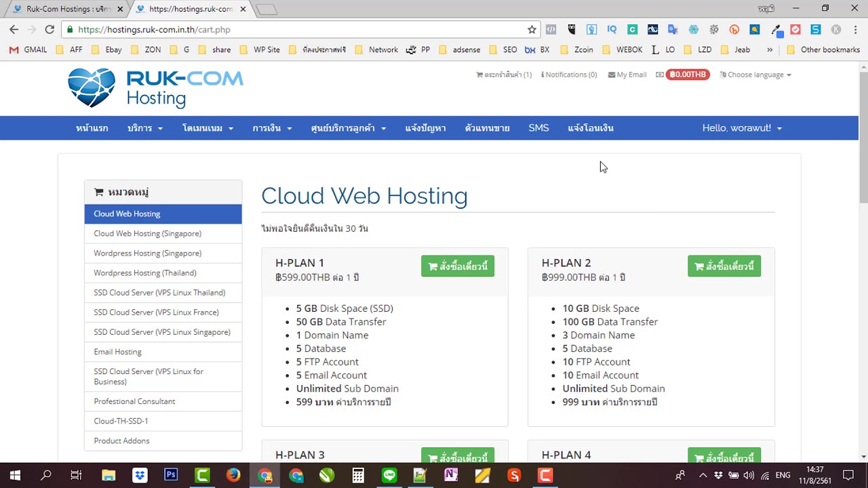Activate the color picker eyedropper extension
The height and width of the screenshot is (488, 868).
776,30
